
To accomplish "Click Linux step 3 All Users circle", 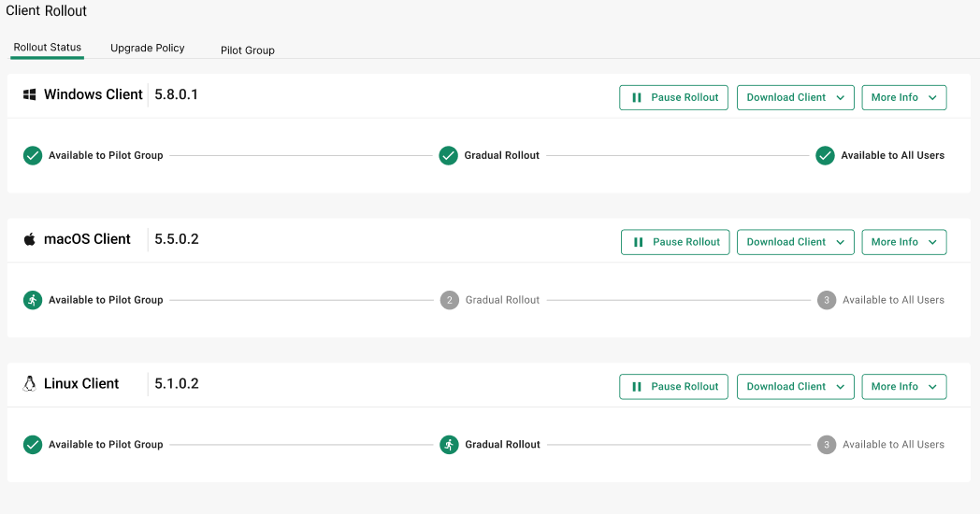I will click(826, 445).
